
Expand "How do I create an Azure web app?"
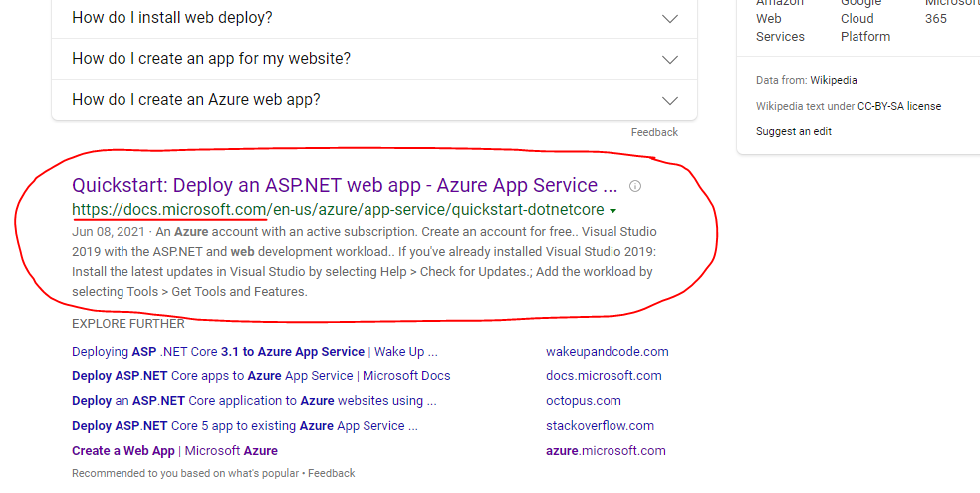373,100
